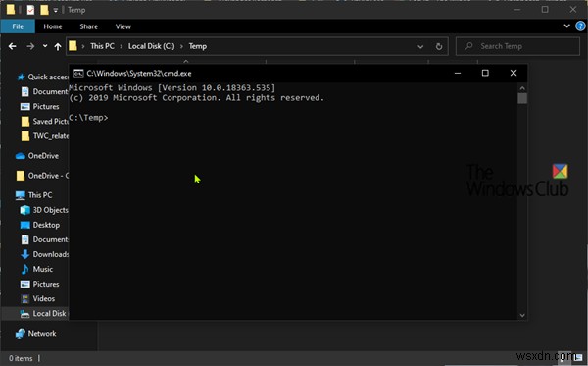Viewport: 588px width, 366px height.
Task: Click the cmd prompt line C:\Temp>
Action: (88, 118)
